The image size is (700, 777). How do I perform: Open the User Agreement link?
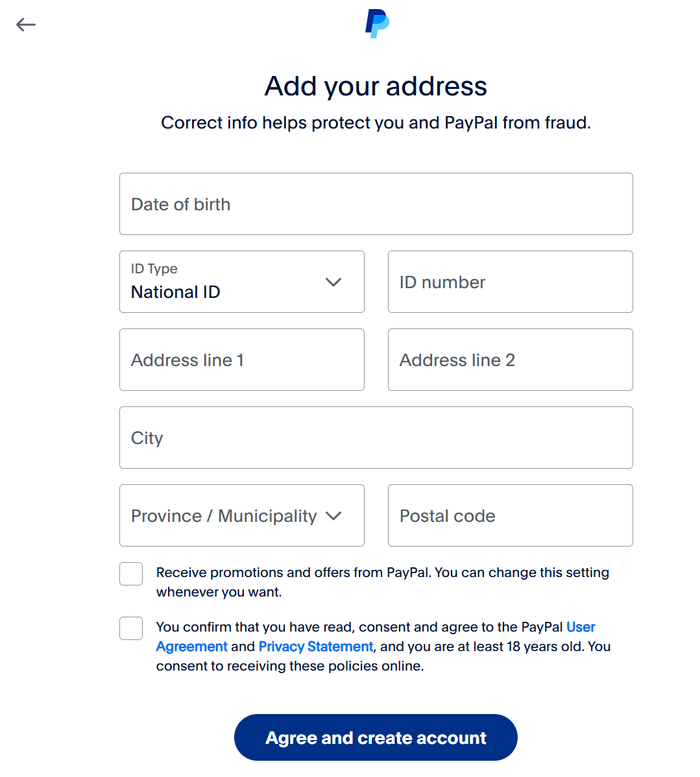[580, 627]
